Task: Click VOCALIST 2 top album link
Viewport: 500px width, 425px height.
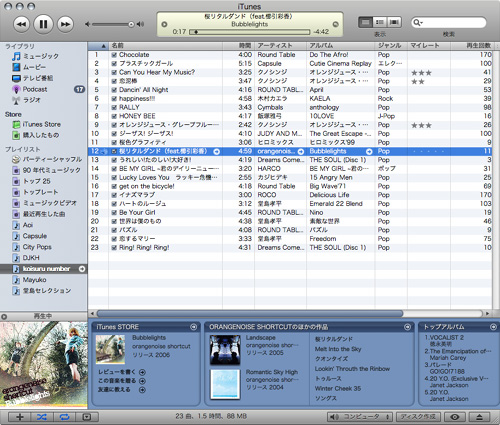Action: 444,338
